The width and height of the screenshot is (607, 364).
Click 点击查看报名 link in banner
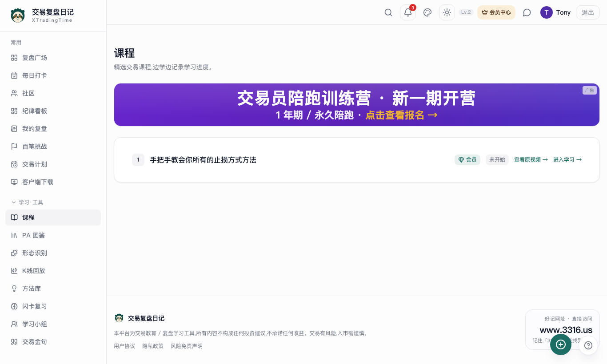click(401, 115)
